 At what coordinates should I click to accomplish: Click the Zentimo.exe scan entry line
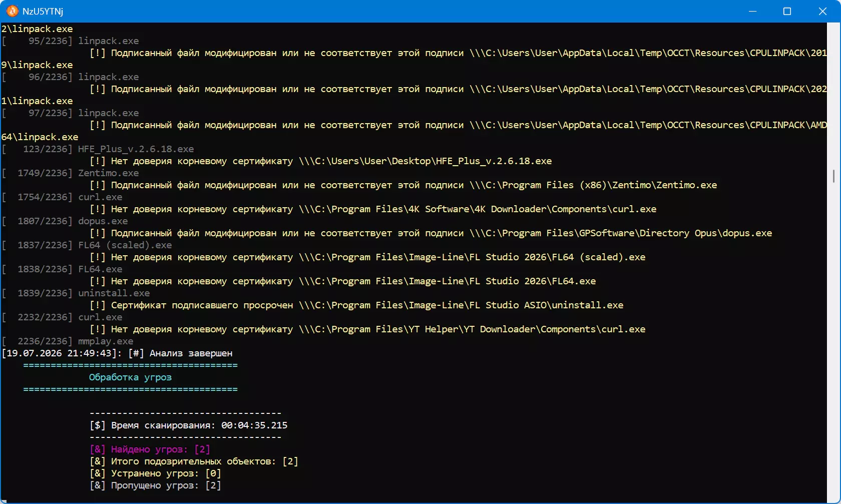click(71, 173)
